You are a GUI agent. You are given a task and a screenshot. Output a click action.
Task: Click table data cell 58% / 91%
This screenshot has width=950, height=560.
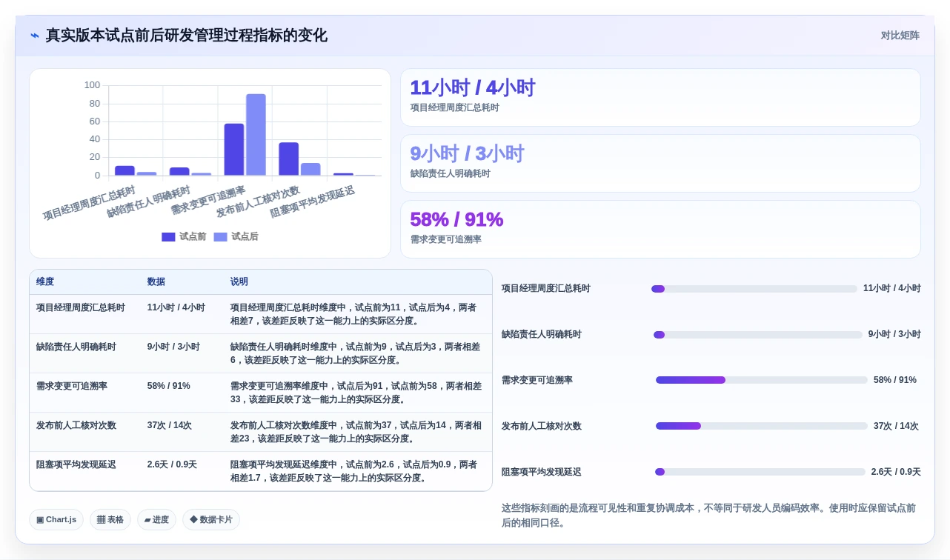(x=169, y=386)
